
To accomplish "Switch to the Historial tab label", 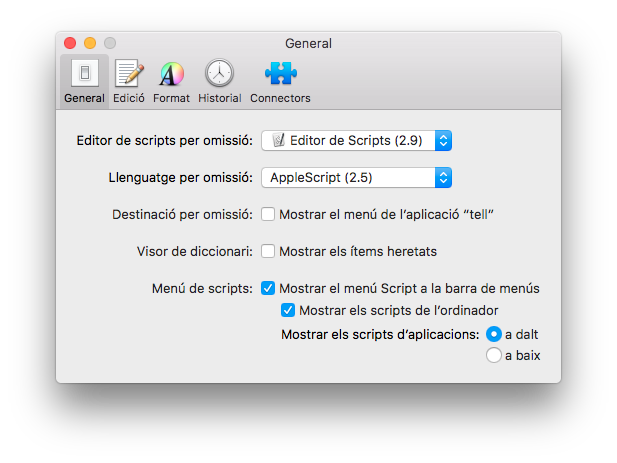I will [x=220, y=98].
